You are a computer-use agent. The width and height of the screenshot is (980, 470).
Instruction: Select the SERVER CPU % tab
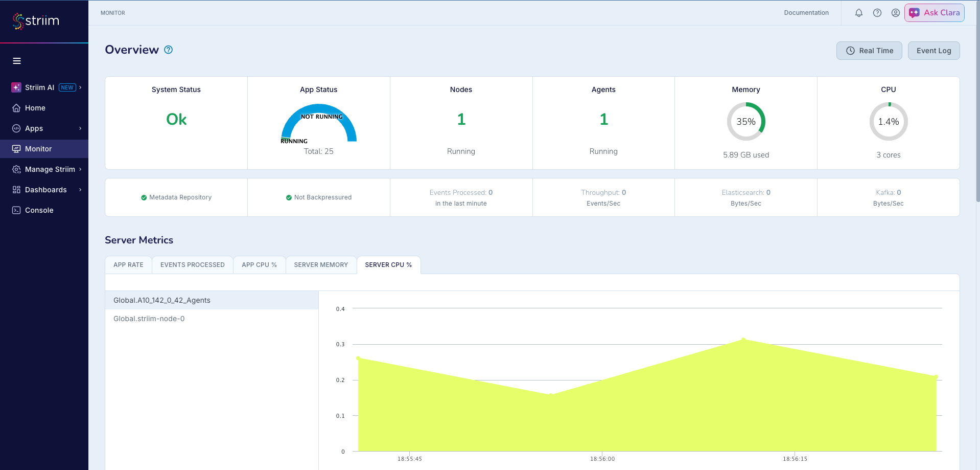(x=388, y=265)
